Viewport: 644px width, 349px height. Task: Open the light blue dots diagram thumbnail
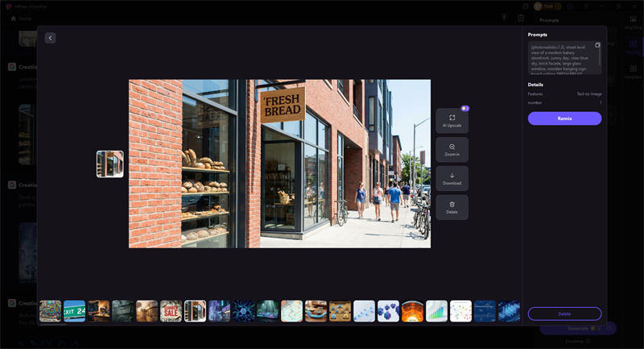pyautogui.click(x=365, y=311)
